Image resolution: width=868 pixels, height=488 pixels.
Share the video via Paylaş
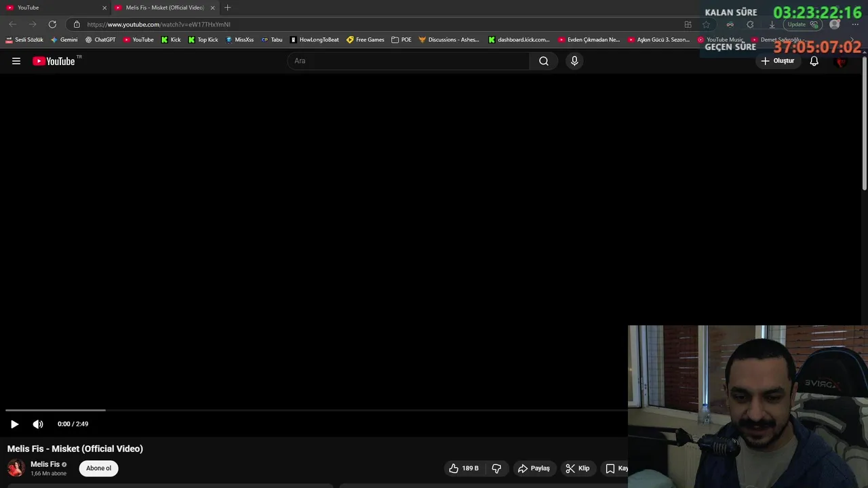coord(534,468)
